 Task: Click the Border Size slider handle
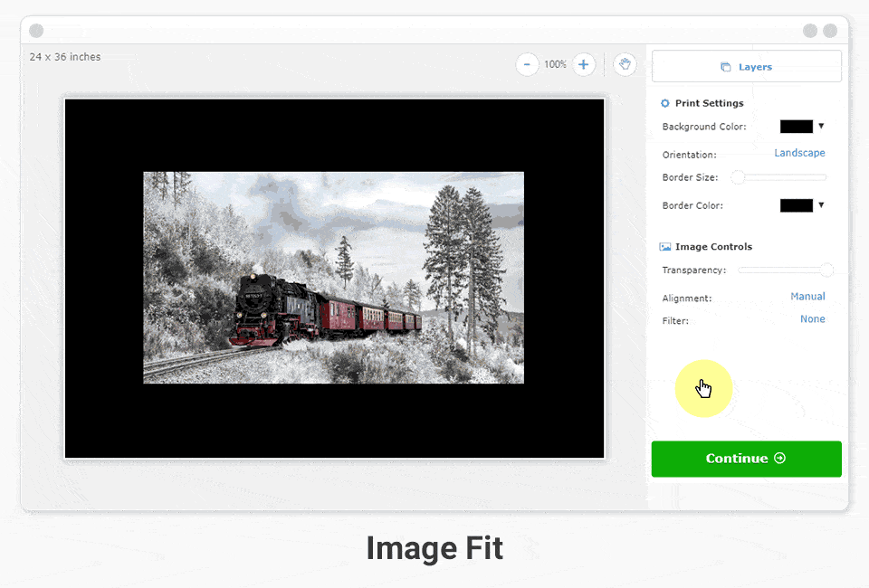[738, 177]
